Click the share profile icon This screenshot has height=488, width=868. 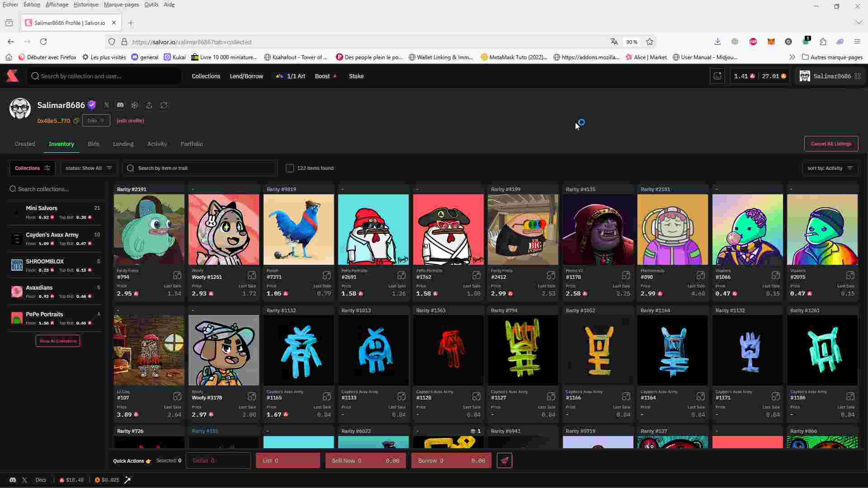click(149, 105)
